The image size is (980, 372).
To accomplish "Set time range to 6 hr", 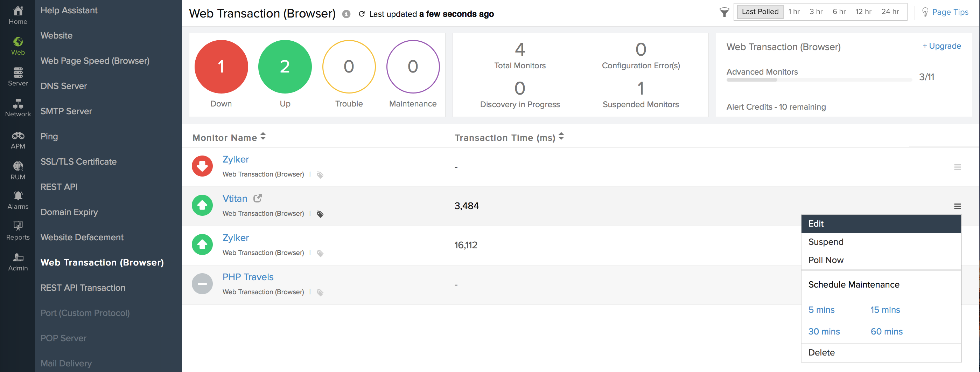I will (x=839, y=12).
